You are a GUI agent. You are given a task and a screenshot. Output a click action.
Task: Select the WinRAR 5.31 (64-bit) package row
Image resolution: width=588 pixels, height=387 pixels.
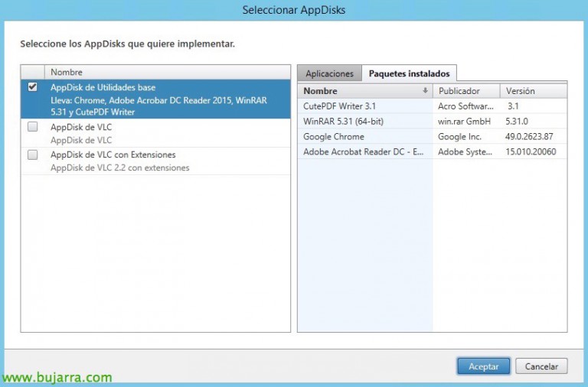pyautogui.click(x=432, y=122)
